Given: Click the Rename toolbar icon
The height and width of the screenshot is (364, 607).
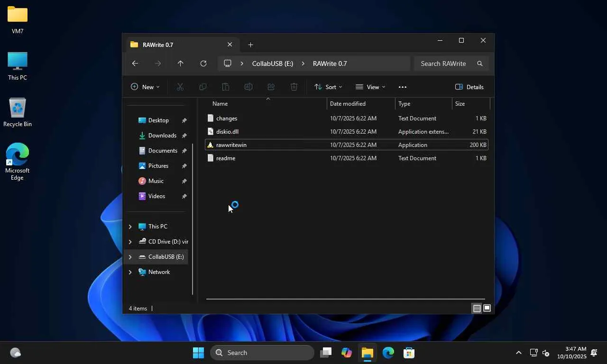Looking at the screenshot, I should [248, 87].
